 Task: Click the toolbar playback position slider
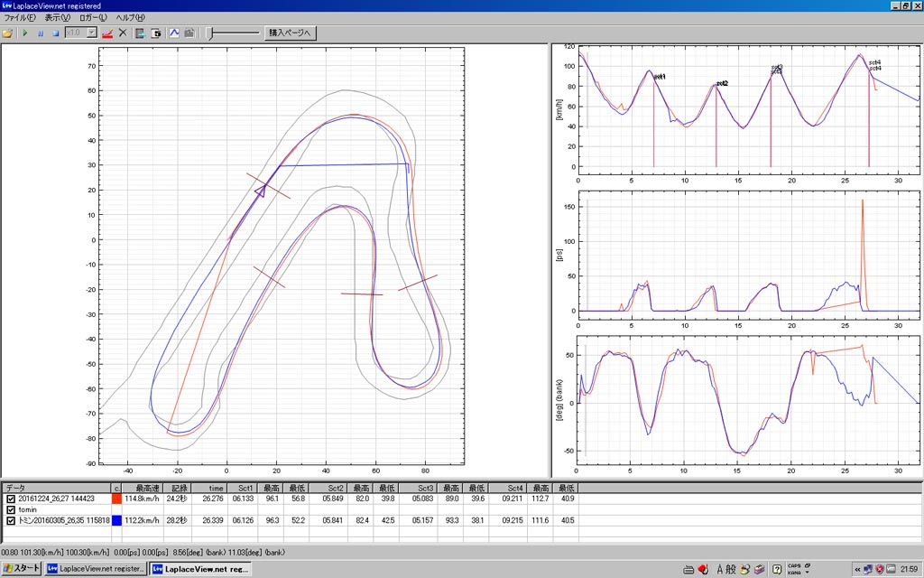tap(211, 33)
